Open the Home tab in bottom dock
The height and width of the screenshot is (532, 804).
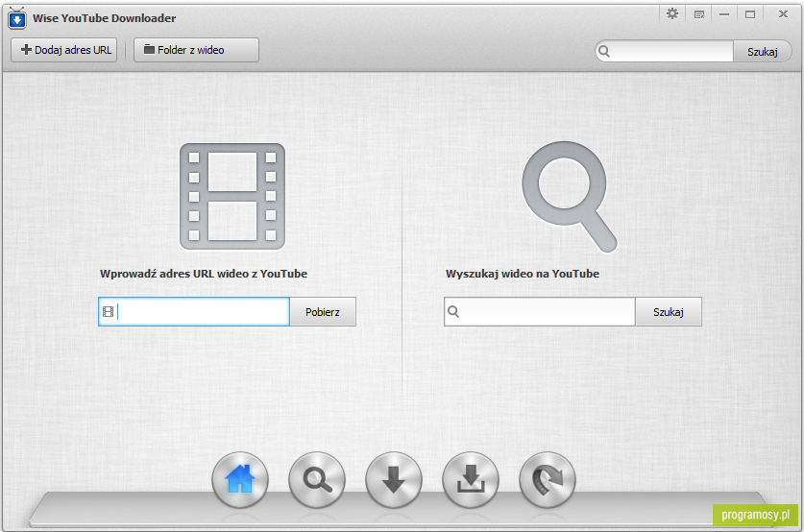tap(240, 480)
